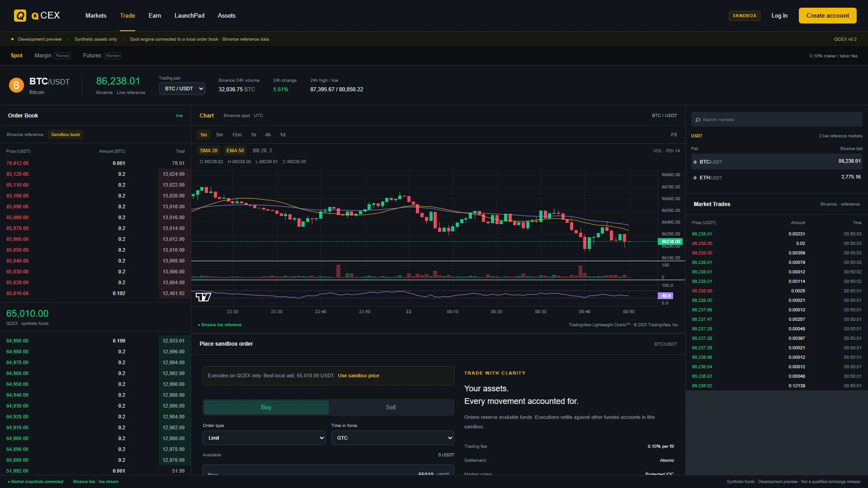This screenshot has height=488, width=868.
Task: Click the QCEX logo icon
Action: (20, 16)
